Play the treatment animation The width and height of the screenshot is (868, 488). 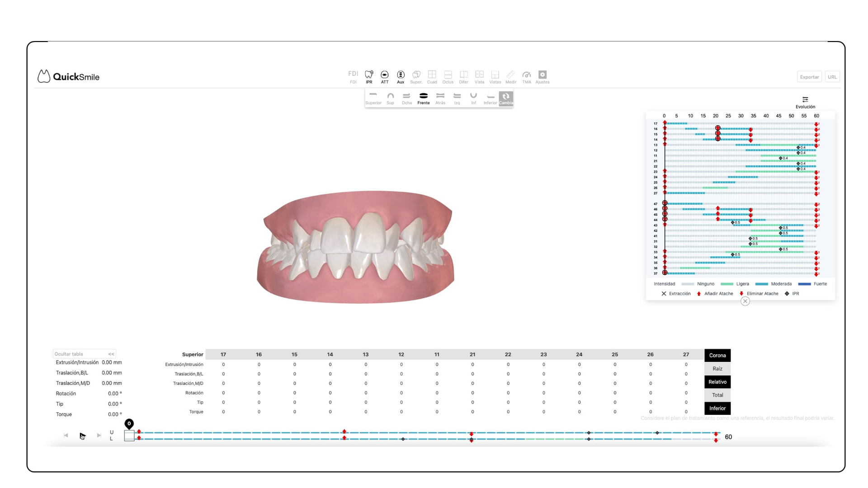(83, 436)
